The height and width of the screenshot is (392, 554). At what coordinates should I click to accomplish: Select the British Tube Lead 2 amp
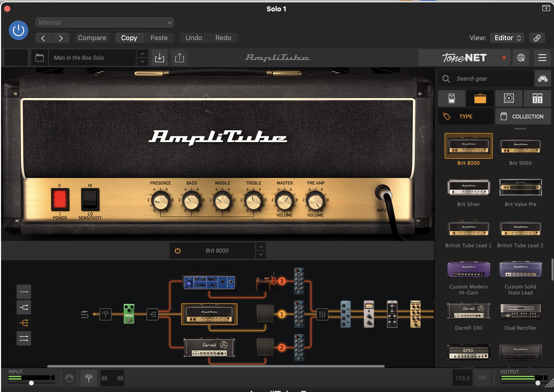520,228
